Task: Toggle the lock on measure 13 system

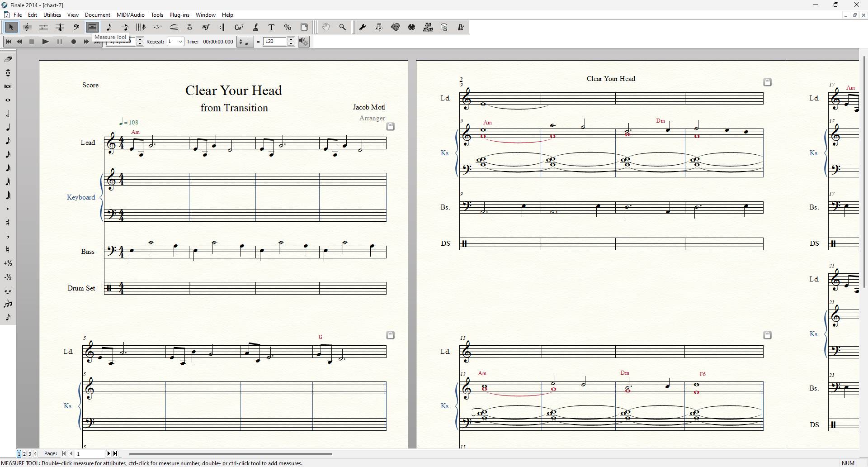Action: (768, 335)
